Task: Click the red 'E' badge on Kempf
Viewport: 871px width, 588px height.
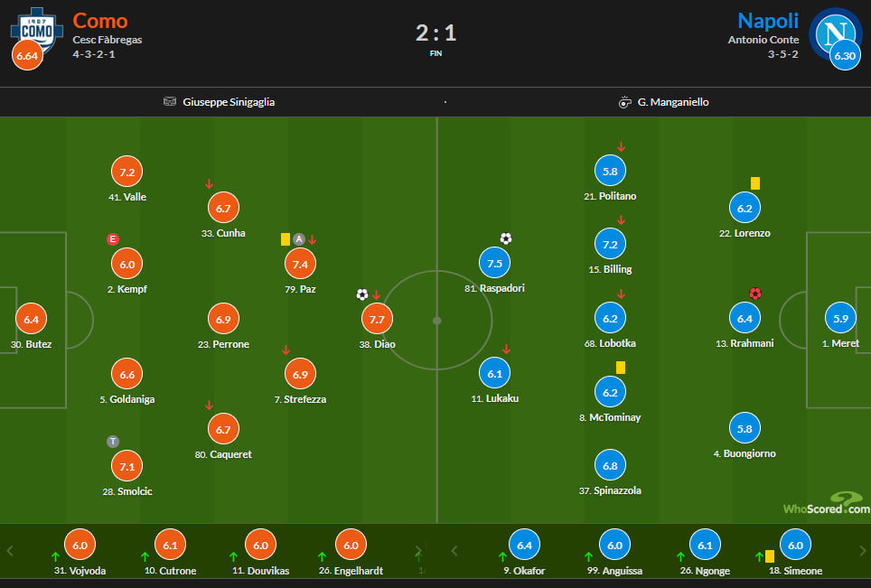Action: pos(113,239)
